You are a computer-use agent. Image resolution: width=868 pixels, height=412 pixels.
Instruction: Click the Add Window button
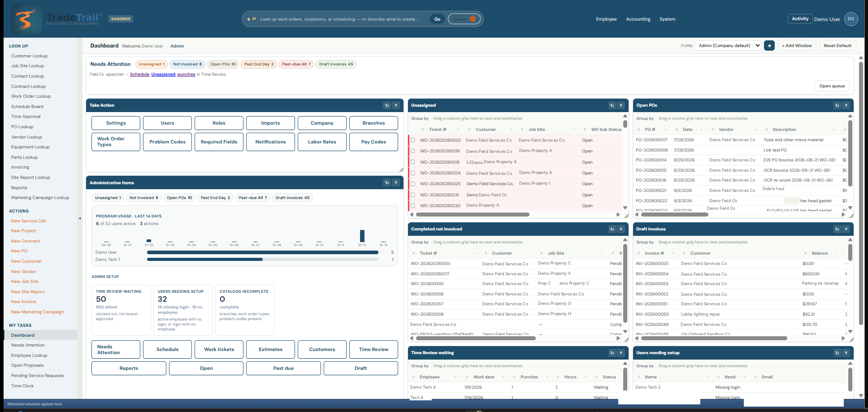point(797,46)
